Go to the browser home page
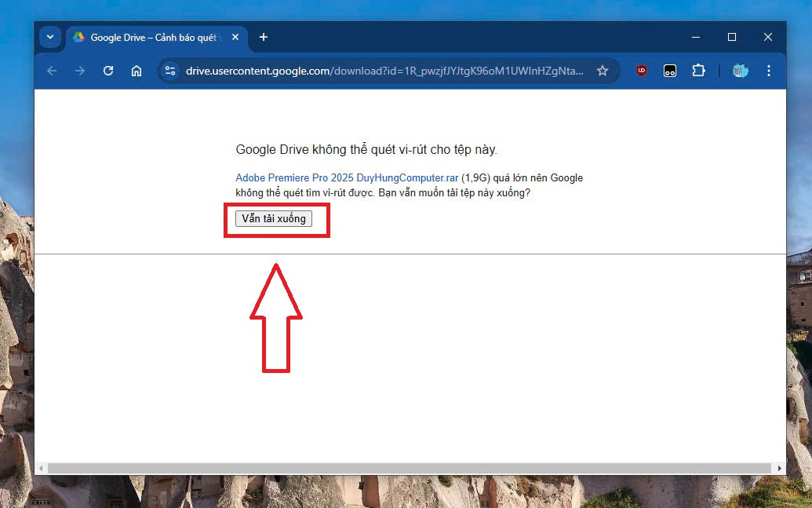 (x=137, y=71)
